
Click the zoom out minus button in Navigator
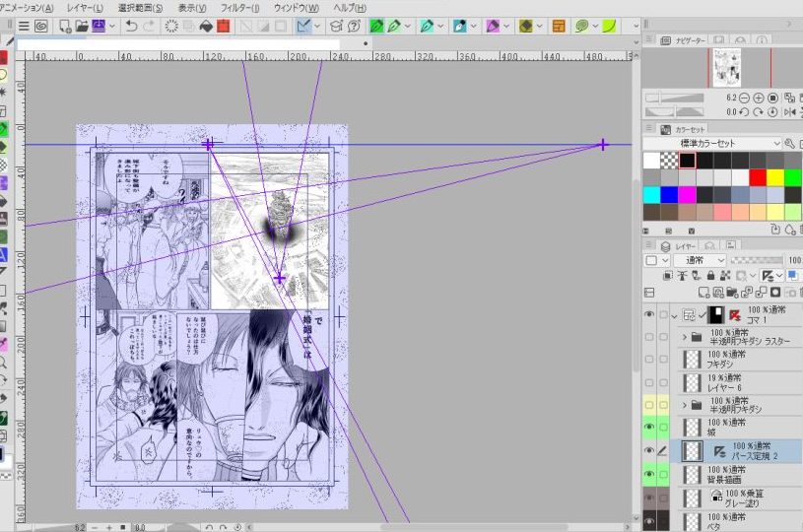coord(744,98)
